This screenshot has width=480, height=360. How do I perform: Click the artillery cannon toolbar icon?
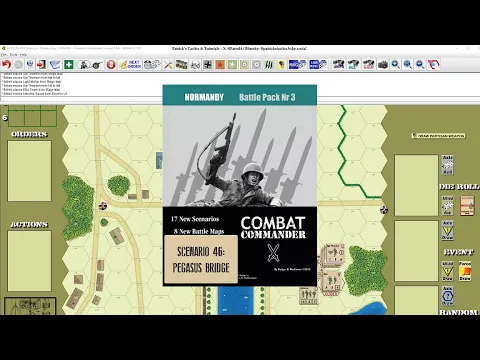click(x=97, y=64)
